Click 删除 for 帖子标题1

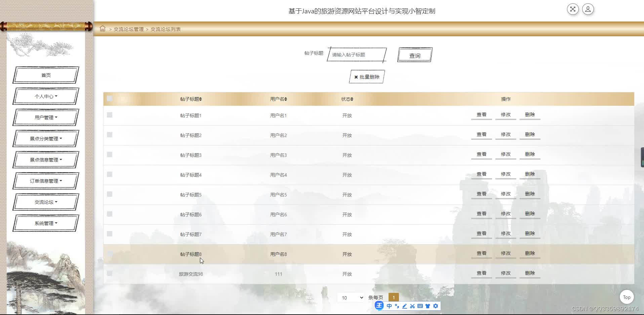click(x=530, y=115)
